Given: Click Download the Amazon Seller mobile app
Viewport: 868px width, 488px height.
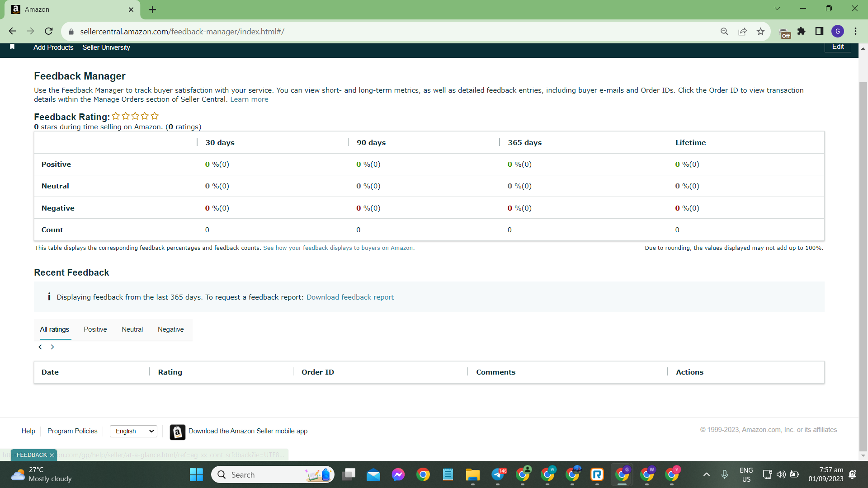Looking at the screenshot, I should tap(248, 431).
